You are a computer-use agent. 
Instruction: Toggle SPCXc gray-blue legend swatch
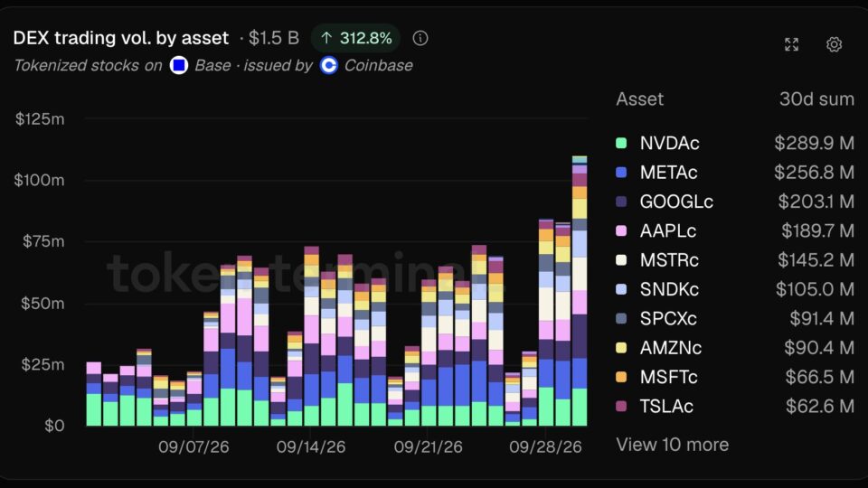click(x=621, y=319)
